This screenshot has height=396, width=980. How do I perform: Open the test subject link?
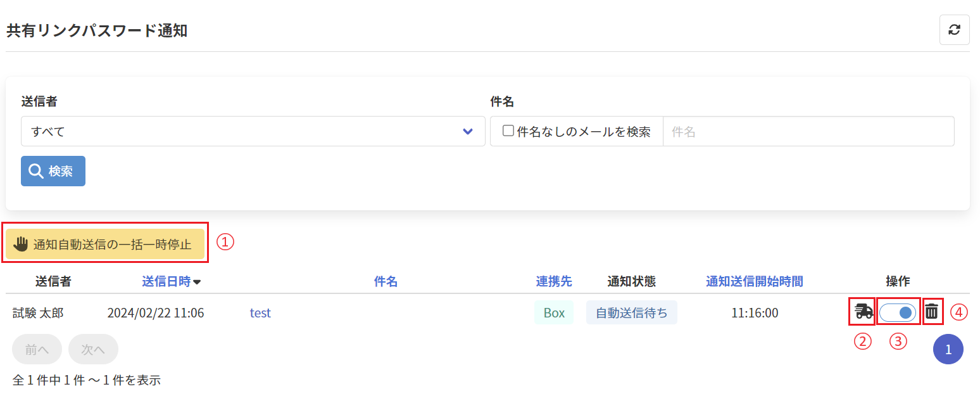[x=260, y=313]
